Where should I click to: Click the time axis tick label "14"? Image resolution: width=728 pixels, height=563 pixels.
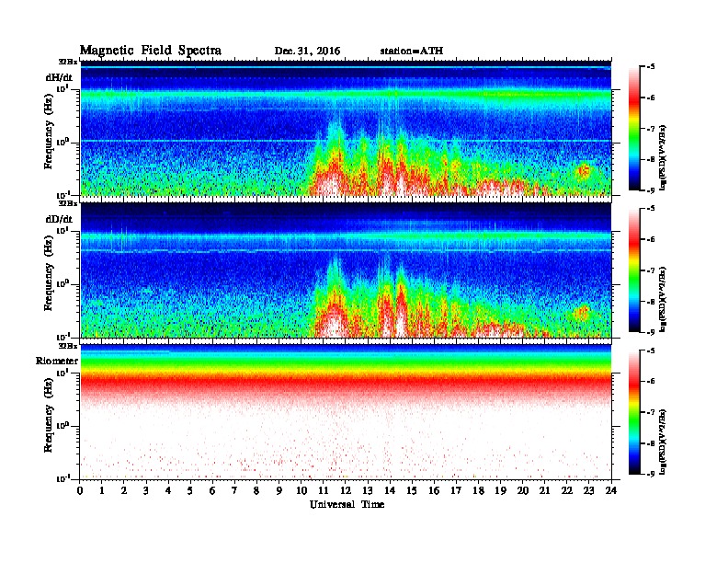click(390, 490)
